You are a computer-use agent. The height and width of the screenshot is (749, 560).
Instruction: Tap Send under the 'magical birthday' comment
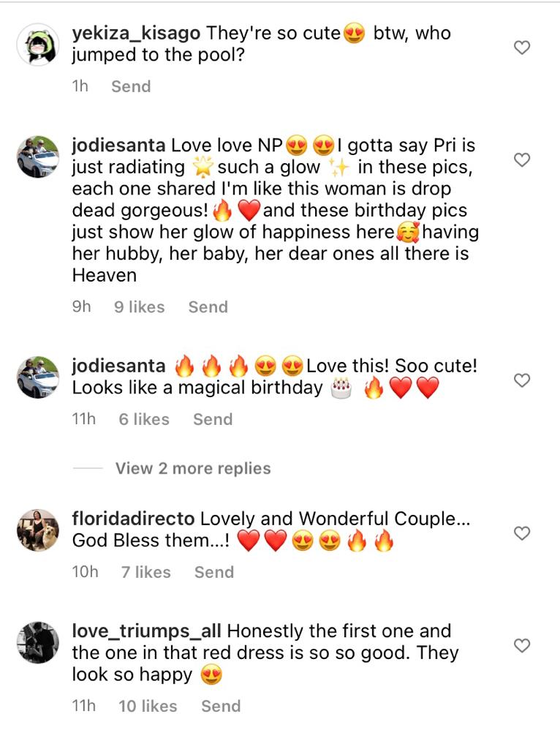(213, 420)
